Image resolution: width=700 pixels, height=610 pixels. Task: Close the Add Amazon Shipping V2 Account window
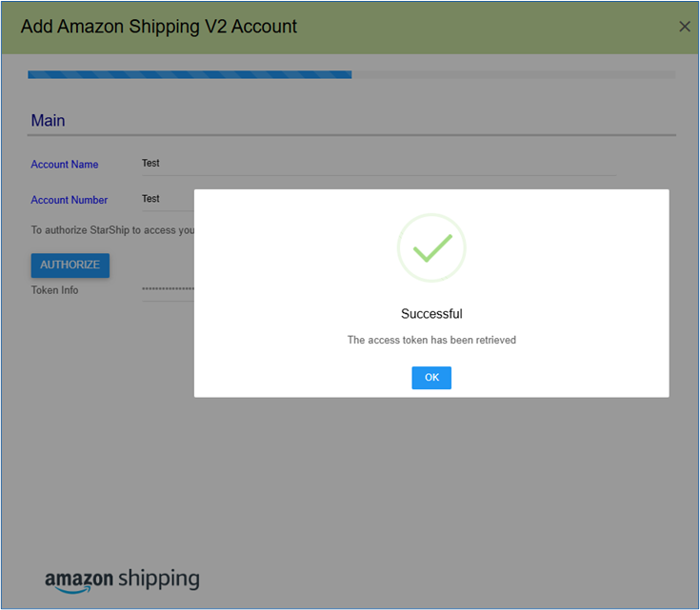[685, 27]
